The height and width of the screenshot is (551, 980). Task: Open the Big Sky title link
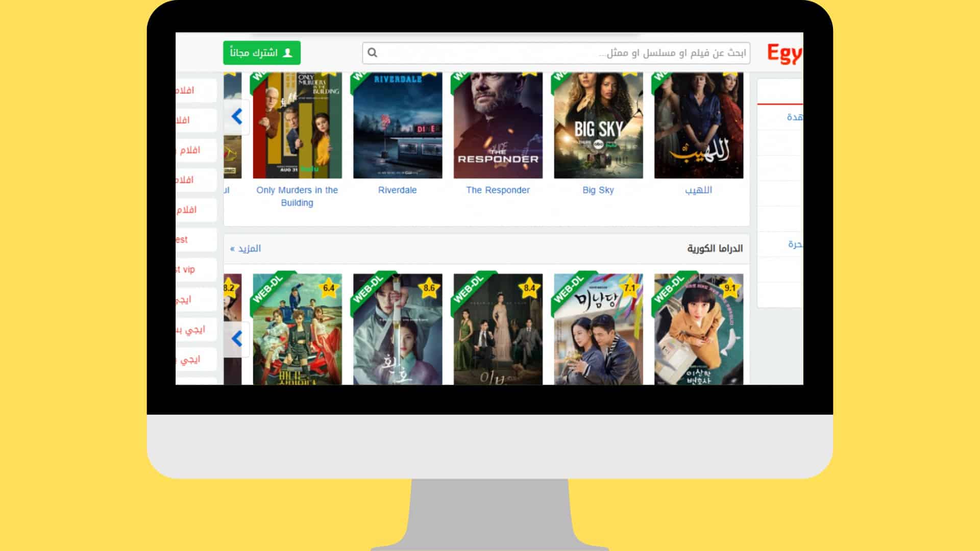click(x=598, y=190)
